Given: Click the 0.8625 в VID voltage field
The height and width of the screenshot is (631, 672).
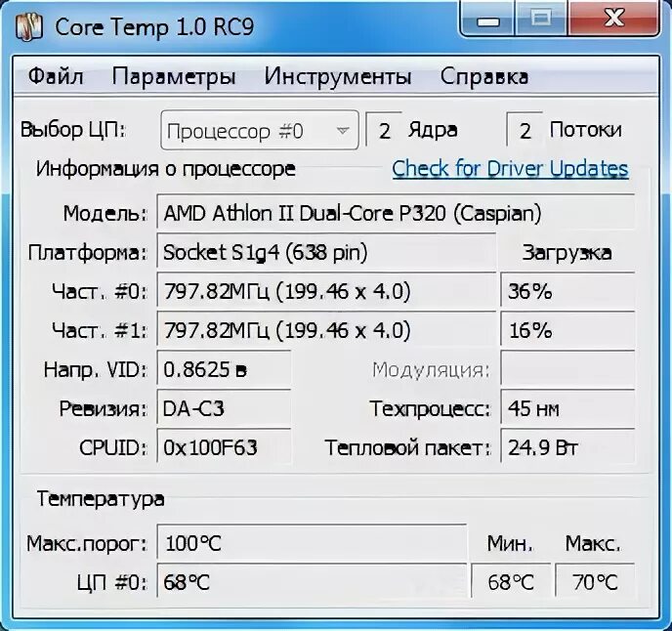Looking at the screenshot, I should tap(224, 369).
